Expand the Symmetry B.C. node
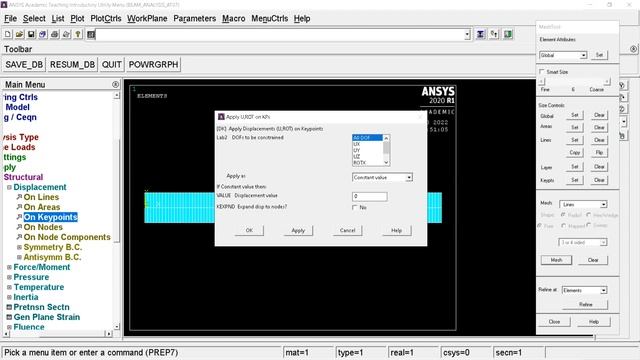Screen dimensions: 640x360 click(19, 247)
